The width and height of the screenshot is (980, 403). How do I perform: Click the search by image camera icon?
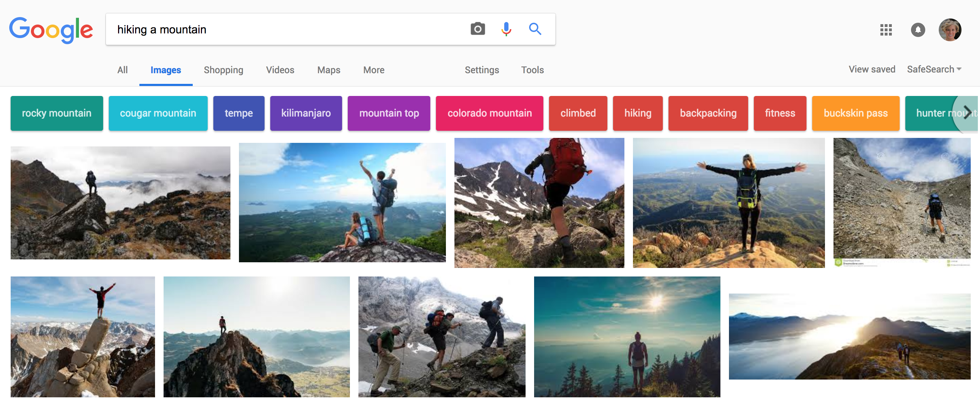click(x=478, y=29)
